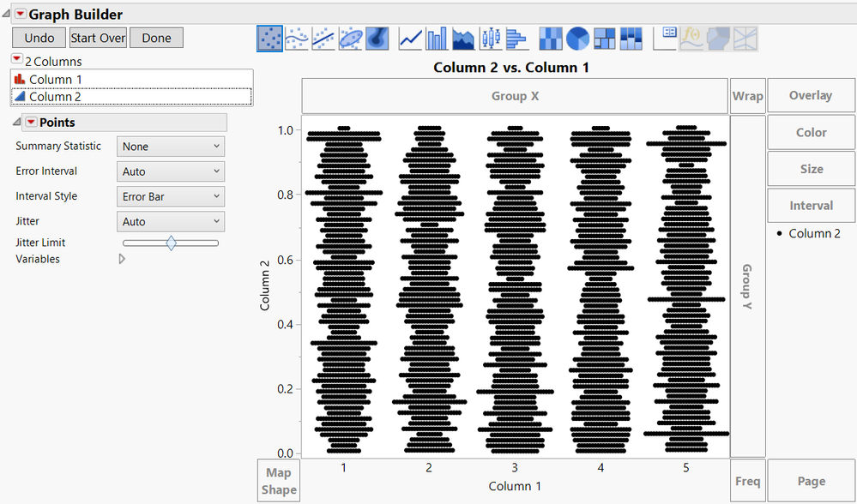Open the Jitter dropdown

[x=171, y=222]
